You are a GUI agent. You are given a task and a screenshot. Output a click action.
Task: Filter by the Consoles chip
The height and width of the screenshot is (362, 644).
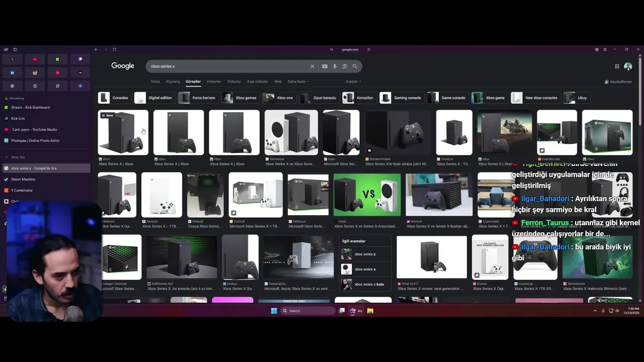[114, 98]
